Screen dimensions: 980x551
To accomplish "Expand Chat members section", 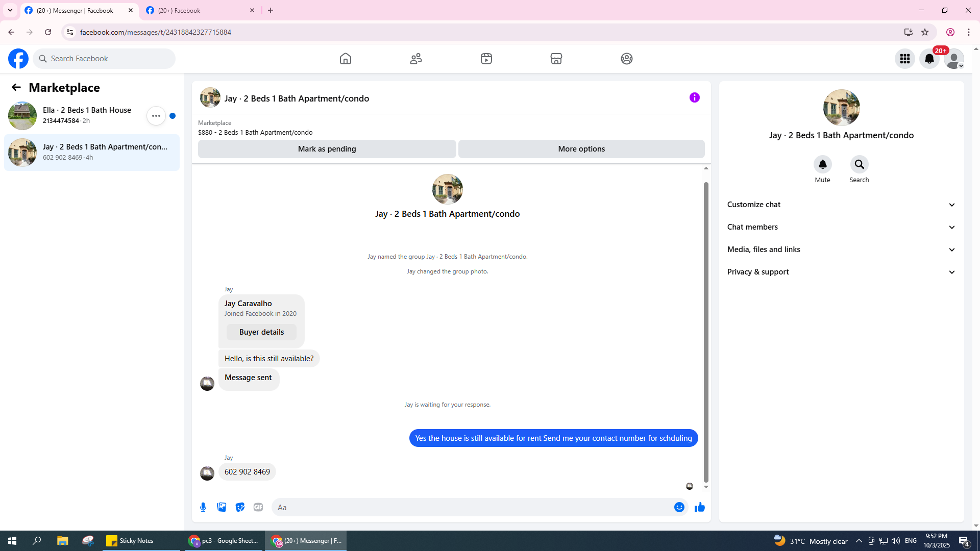I will tap(842, 227).
